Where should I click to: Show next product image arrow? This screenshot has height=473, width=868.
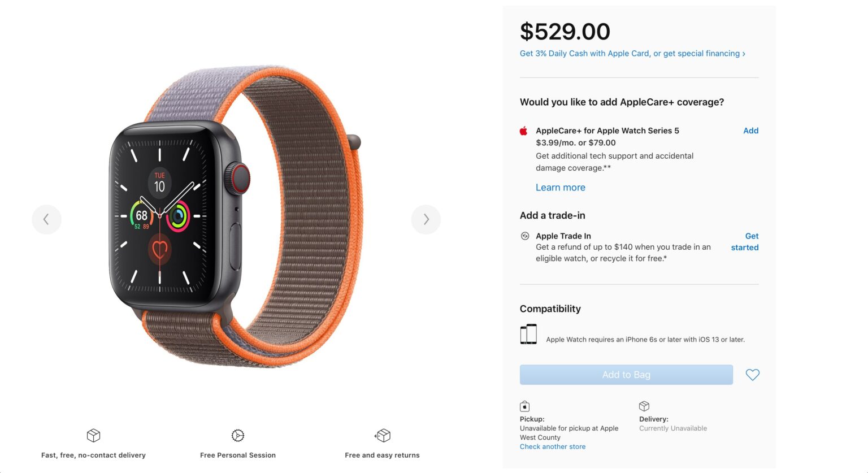click(x=426, y=219)
